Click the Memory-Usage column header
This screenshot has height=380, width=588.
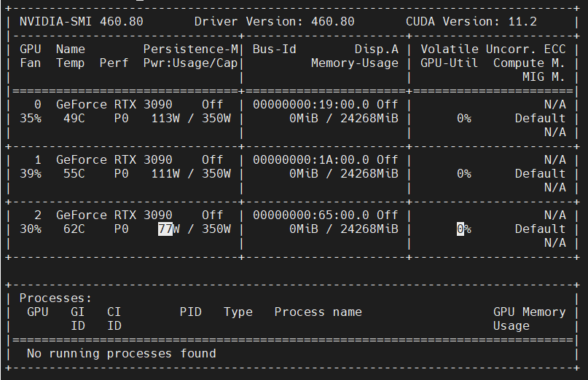(354, 63)
